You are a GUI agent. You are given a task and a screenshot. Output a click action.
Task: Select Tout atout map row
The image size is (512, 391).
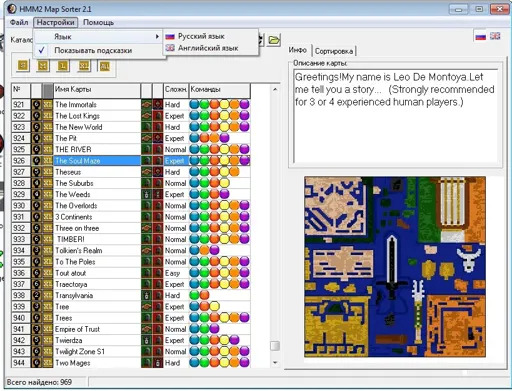pyautogui.click(x=131, y=273)
